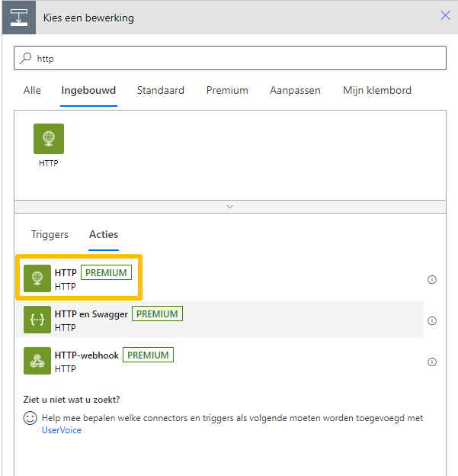Image resolution: width=458 pixels, height=476 pixels.
Task: Show info for HTTP en Swagger
Action: pos(432,321)
